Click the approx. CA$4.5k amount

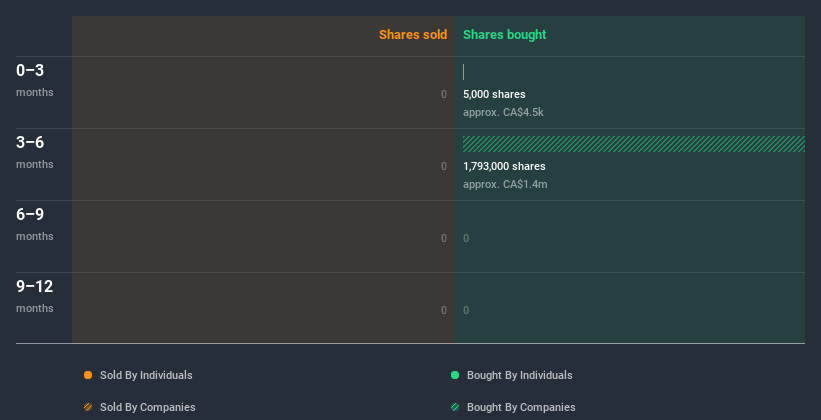(x=503, y=113)
